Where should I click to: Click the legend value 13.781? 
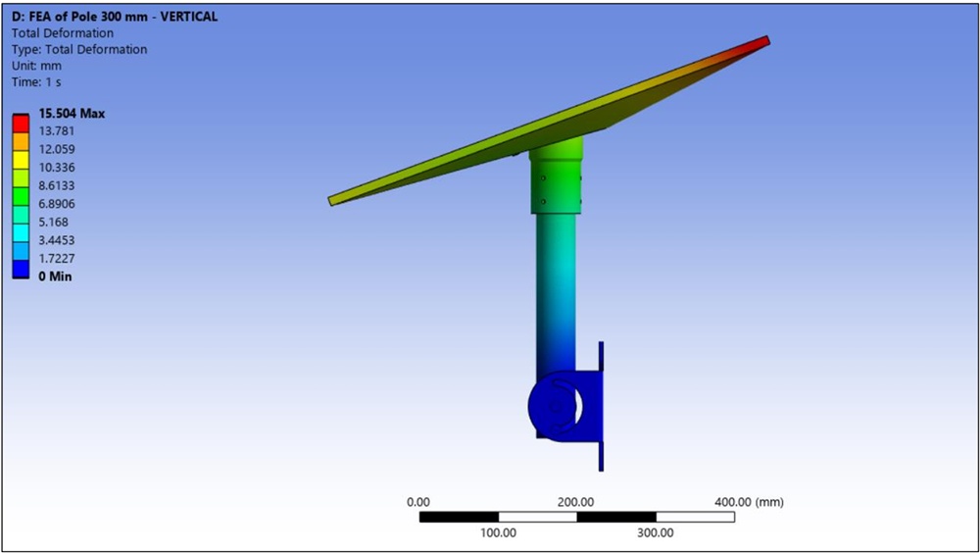pyautogui.click(x=56, y=130)
